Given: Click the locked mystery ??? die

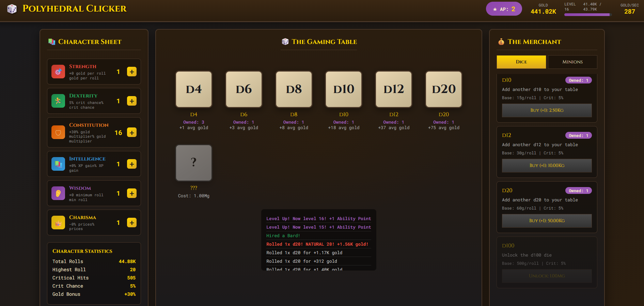Looking at the screenshot, I should [194, 163].
